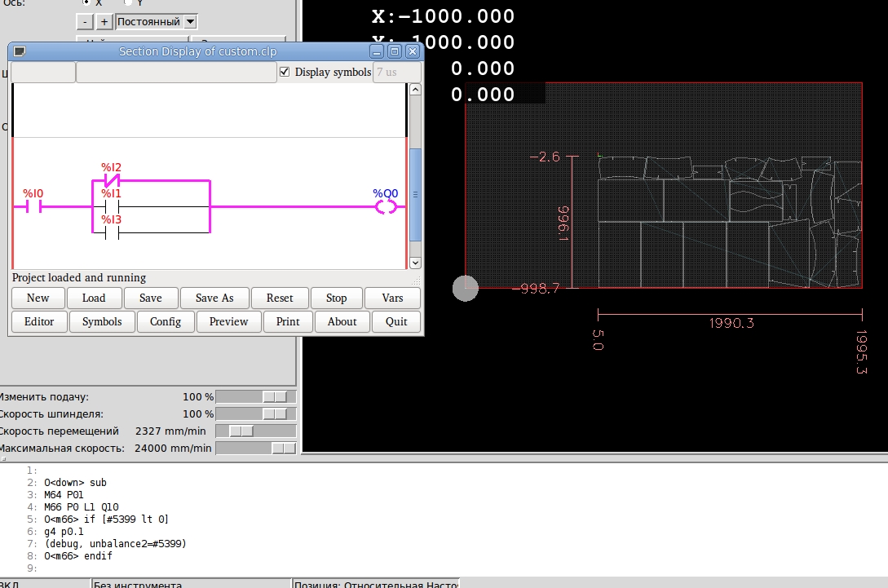Click the -998.7 dimension label in preview

[x=537, y=289]
